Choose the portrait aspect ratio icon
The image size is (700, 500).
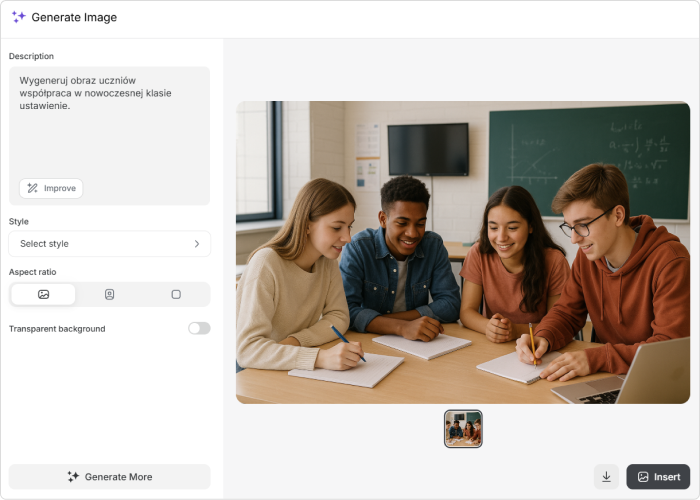[x=110, y=294]
